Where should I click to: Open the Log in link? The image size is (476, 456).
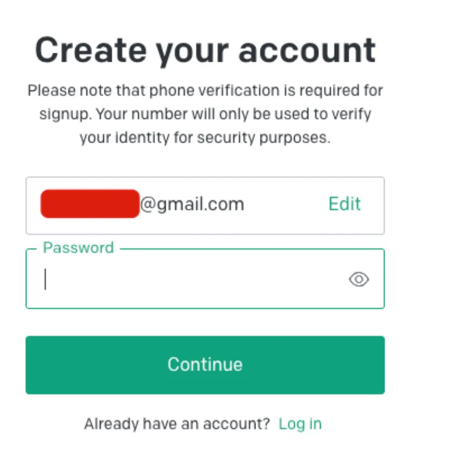pyautogui.click(x=300, y=424)
